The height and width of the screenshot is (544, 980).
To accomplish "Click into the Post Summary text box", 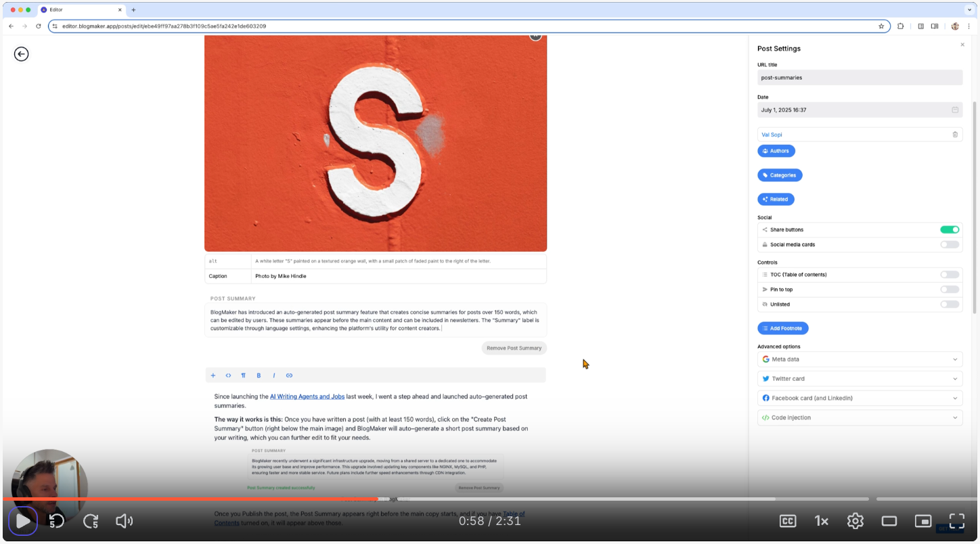I will (x=376, y=320).
